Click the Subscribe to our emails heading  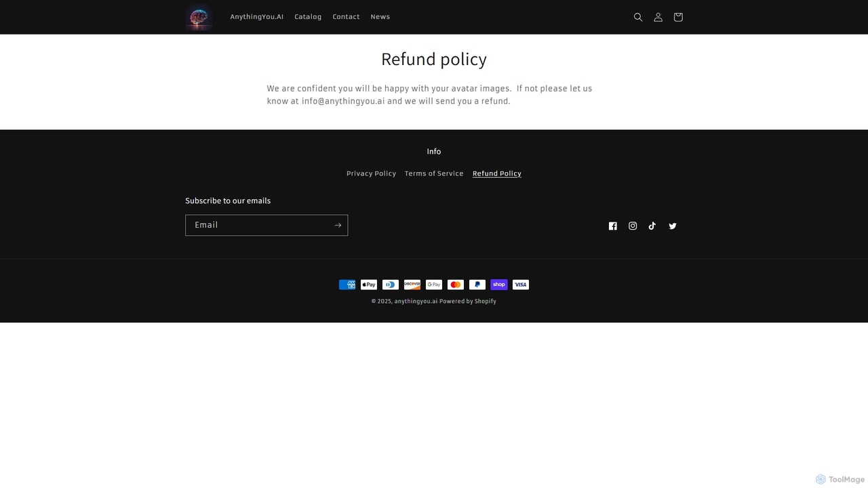coord(228,201)
